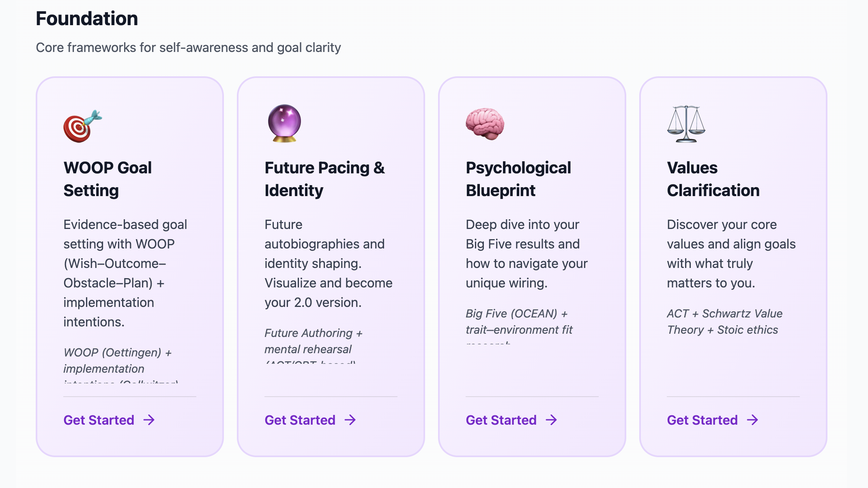Screen dimensions: 868x488
Task: Select the WOOP Goal Setting card title
Action: point(107,179)
